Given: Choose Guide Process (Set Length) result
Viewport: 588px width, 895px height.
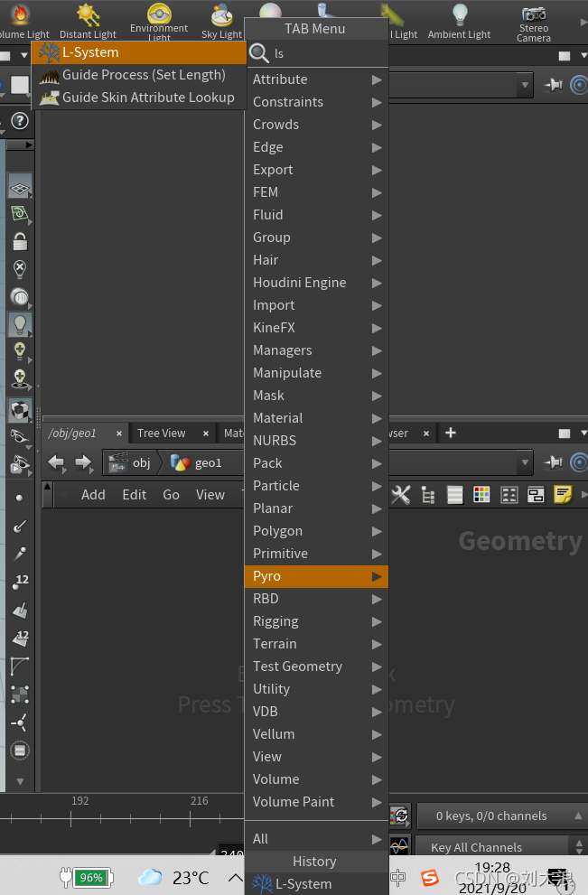Looking at the screenshot, I should coord(139,75).
